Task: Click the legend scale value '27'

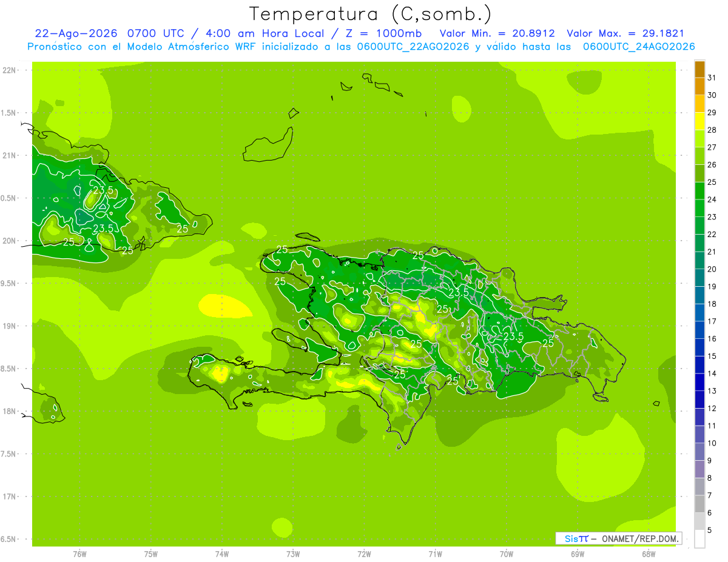Action: [x=712, y=147]
